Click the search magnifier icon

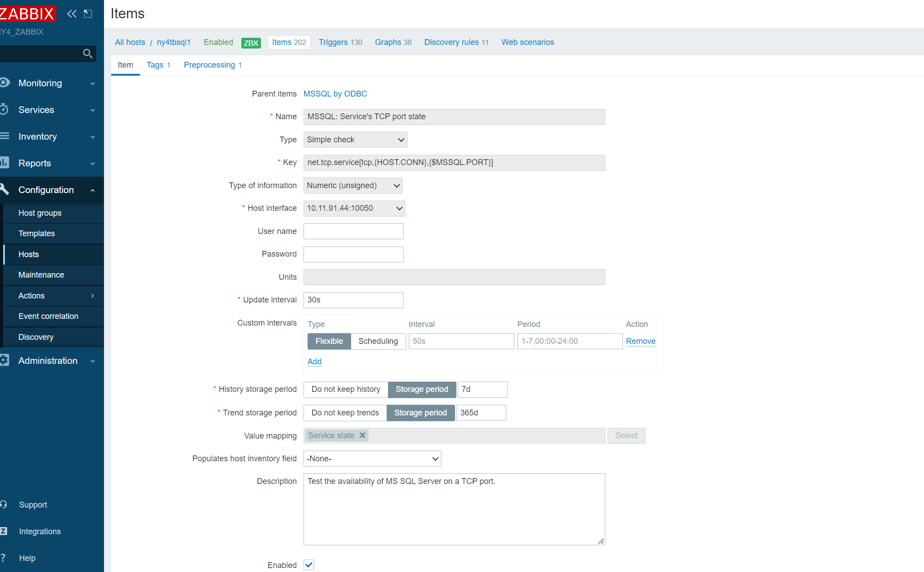[88, 54]
